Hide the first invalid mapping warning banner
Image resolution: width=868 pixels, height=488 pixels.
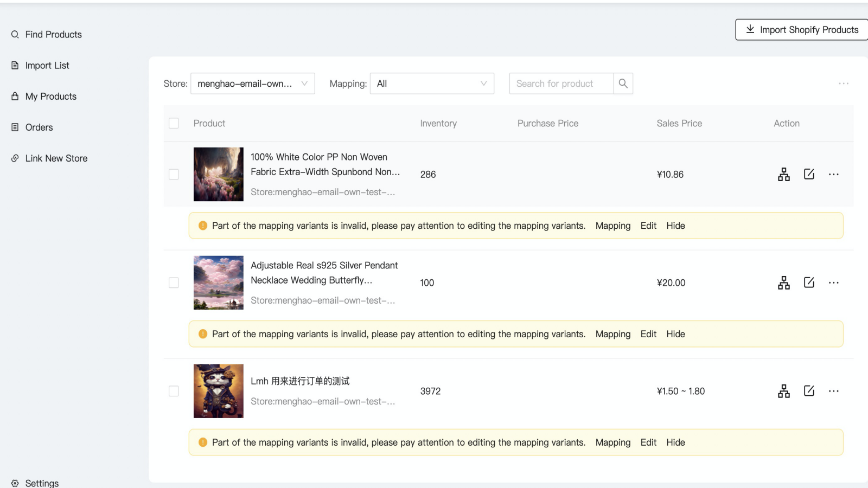click(675, 226)
